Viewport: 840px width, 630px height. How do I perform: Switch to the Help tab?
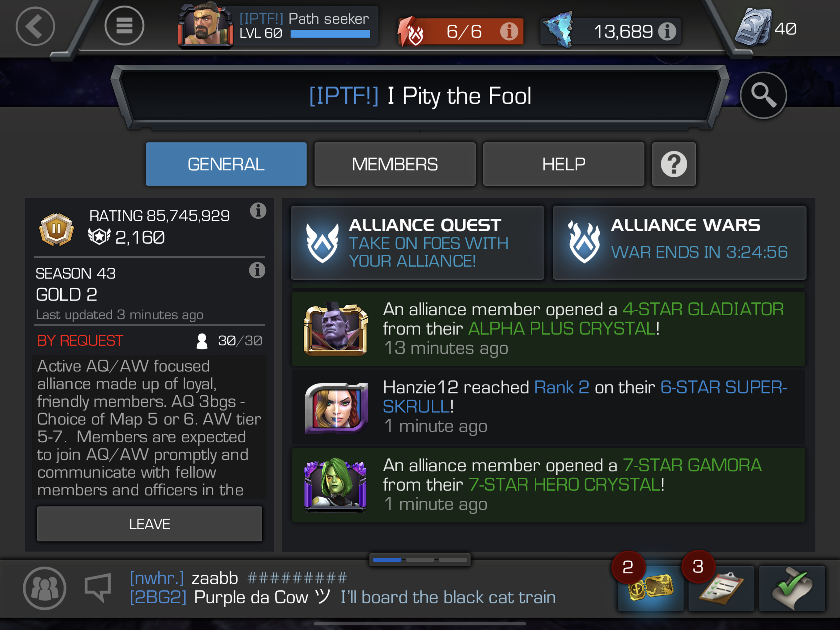pos(564,164)
